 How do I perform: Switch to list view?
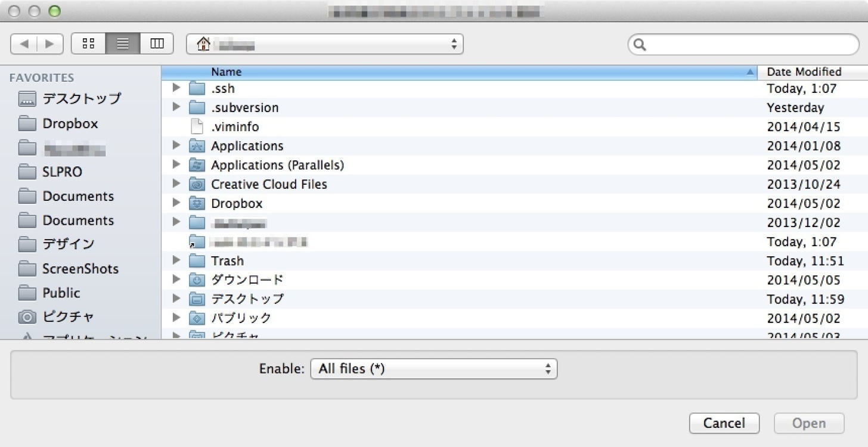coord(123,44)
